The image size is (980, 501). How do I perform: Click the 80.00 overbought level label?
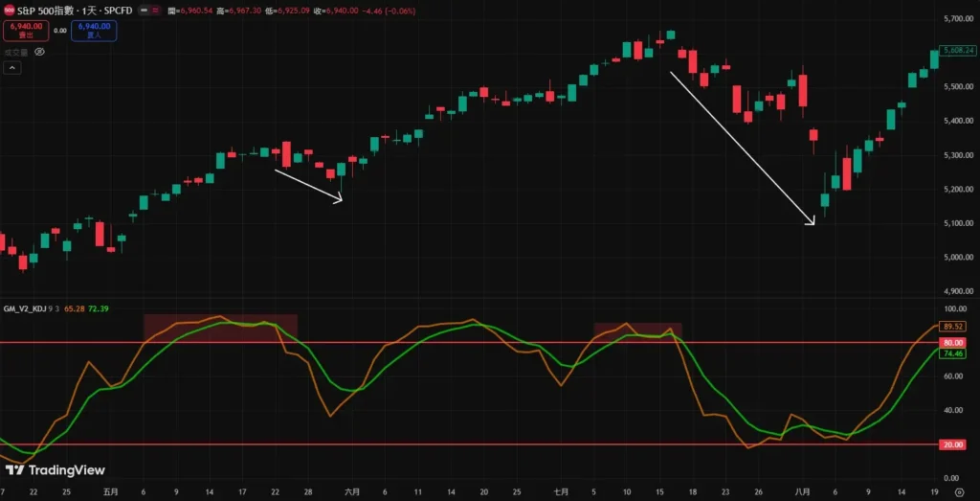point(953,342)
